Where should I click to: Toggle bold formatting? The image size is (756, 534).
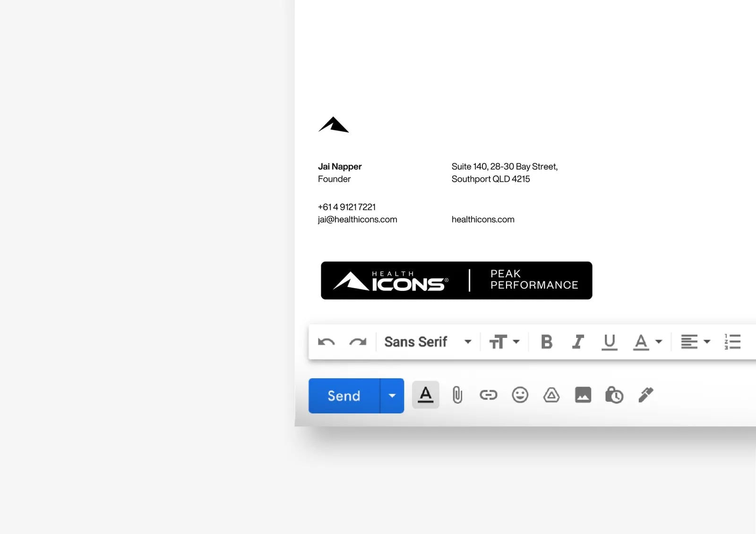547,342
